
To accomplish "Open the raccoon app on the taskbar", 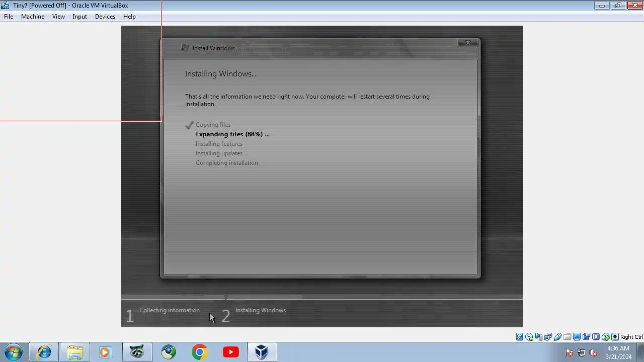I will (x=137, y=352).
